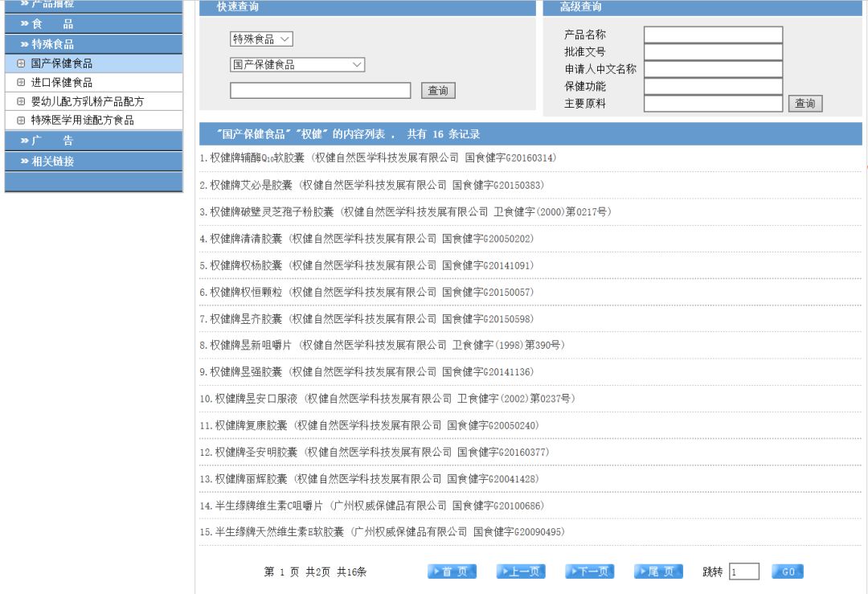The width and height of the screenshot is (868, 594).
Task: Expand the 国产保健食品 tree plus icon
Action: pyautogui.click(x=21, y=63)
